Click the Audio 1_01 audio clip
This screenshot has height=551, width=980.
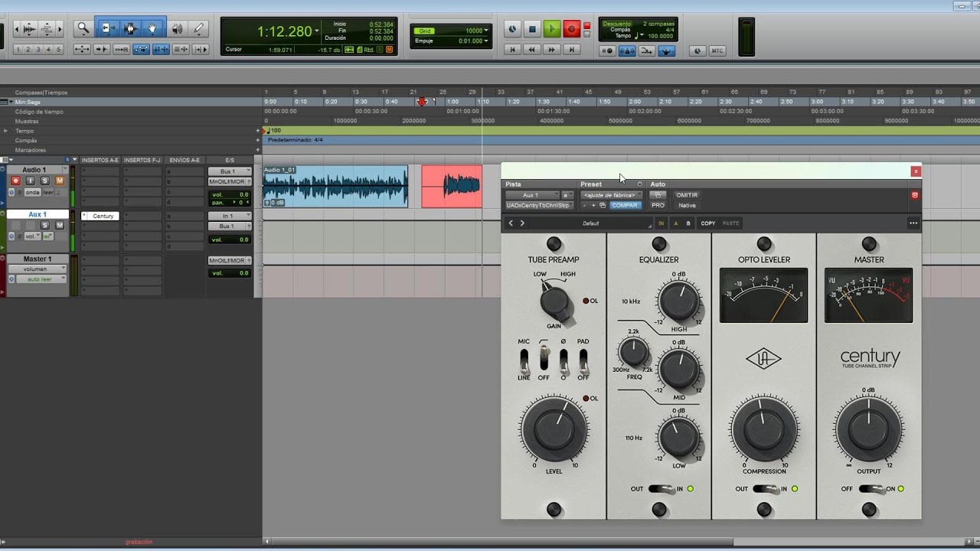[335, 186]
